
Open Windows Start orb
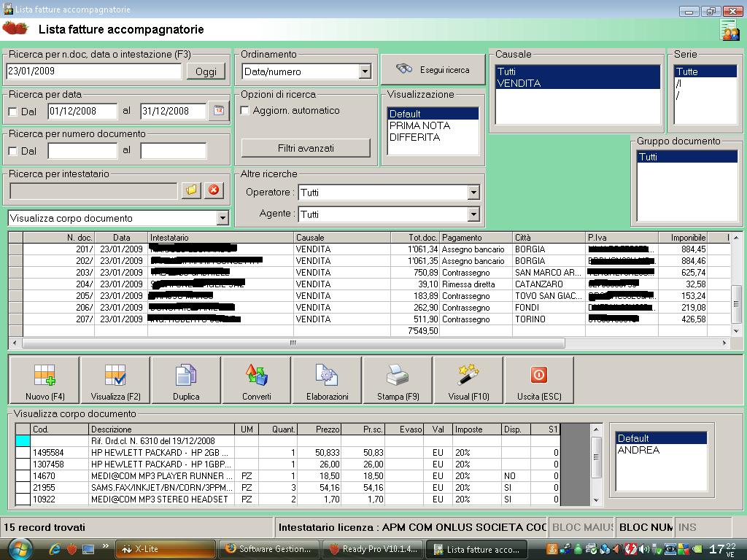pos(20,549)
